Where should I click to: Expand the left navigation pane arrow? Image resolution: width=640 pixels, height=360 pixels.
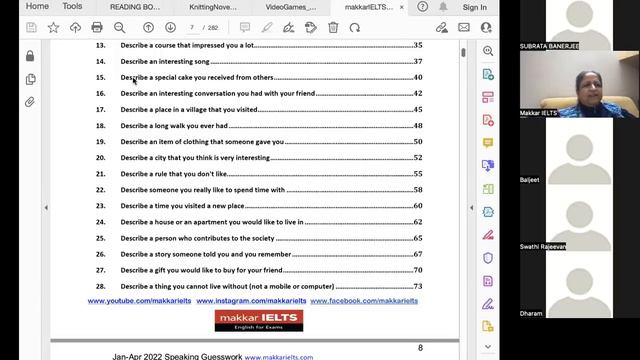pyautogui.click(x=46, y=208)
